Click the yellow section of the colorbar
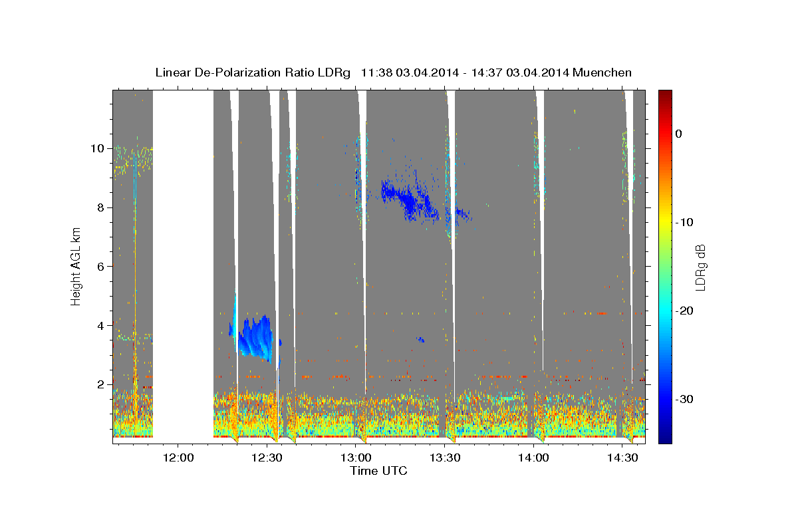The width and height of the screenshot is (798, 532). [x=665, y=219]
